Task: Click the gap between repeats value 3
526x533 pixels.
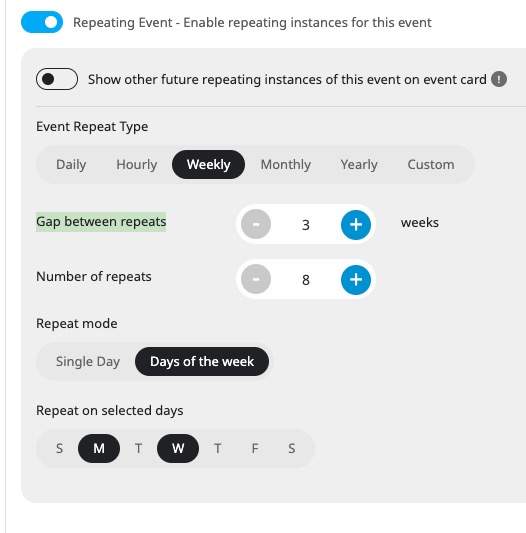Action: coord(306,225)
